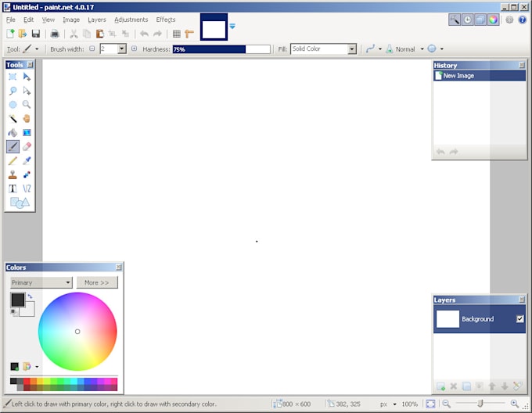
Task: Toggle the rulers toolbar icon
Action: click(x=189, y=34)
